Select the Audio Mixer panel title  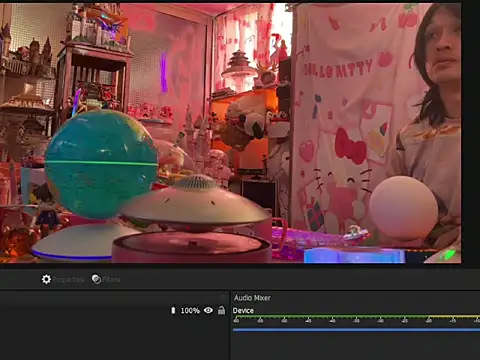[252, 298]
